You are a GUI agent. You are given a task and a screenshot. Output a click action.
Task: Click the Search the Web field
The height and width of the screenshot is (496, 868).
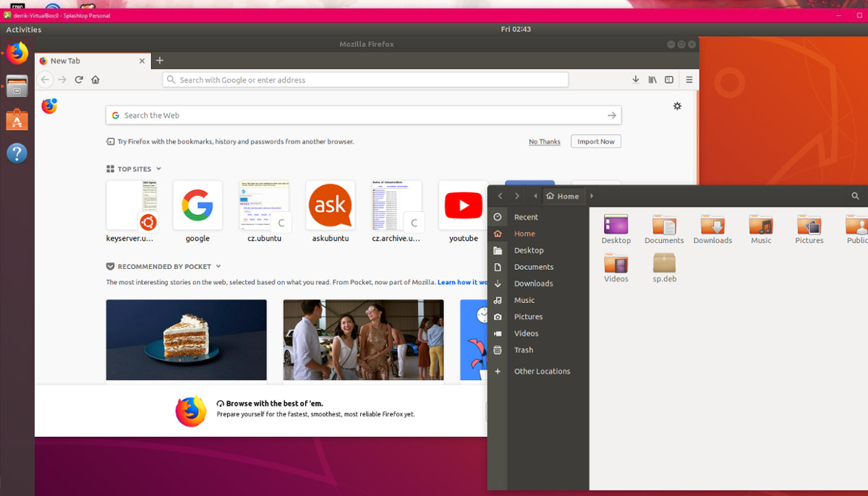tap(363, 115)
